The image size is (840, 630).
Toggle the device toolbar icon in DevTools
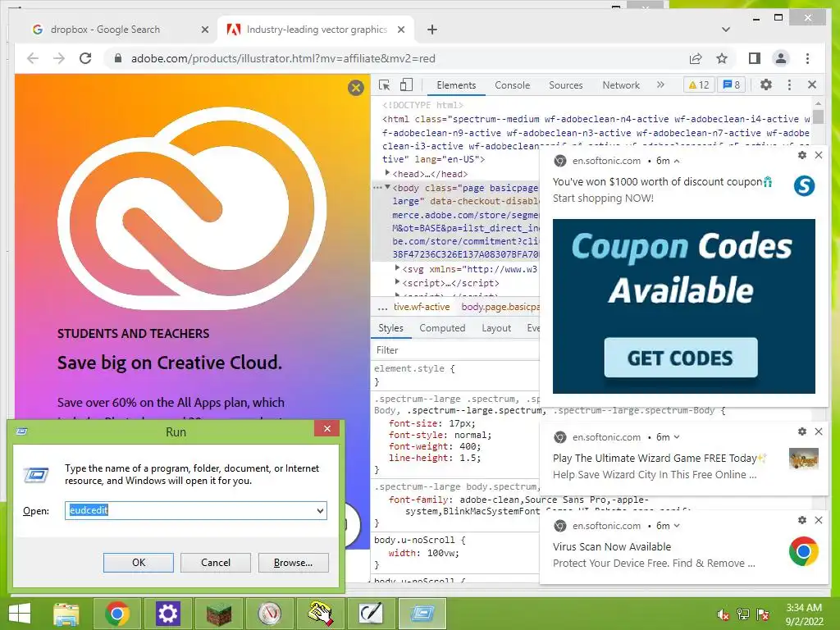(407, 84)
